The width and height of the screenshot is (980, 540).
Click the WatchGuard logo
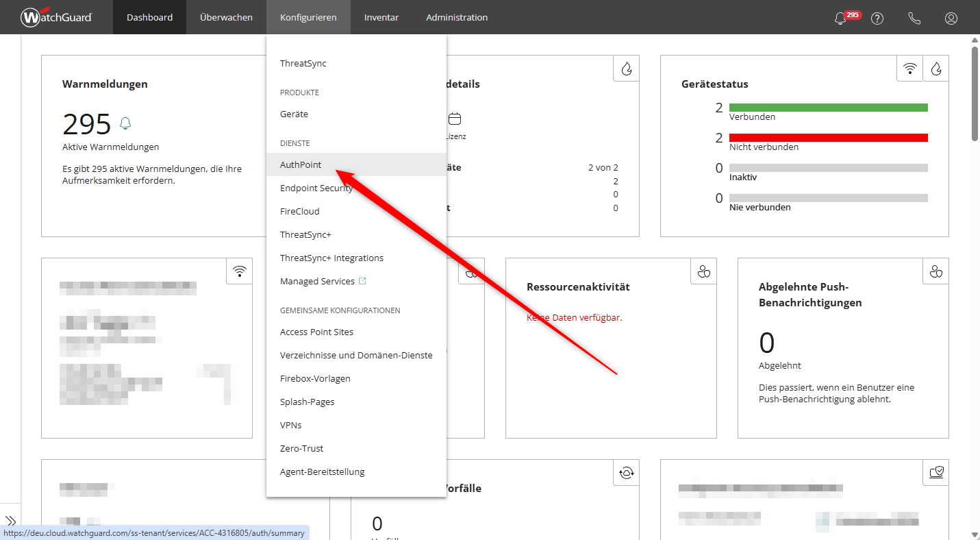point(56,17)
